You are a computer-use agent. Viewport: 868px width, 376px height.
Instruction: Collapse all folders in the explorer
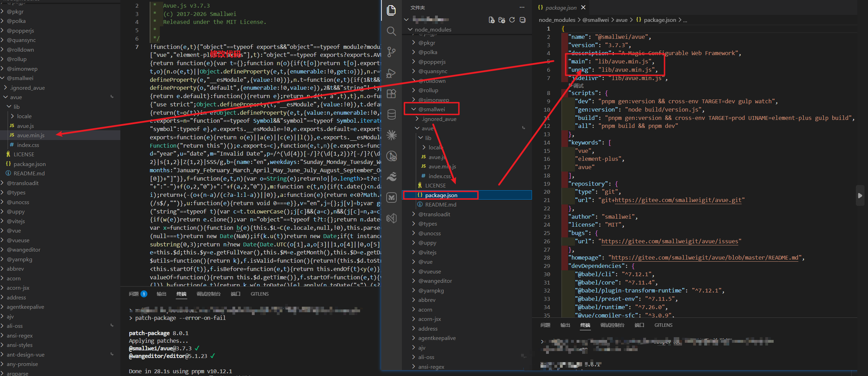pyautogui.click(x=522, y=20)
